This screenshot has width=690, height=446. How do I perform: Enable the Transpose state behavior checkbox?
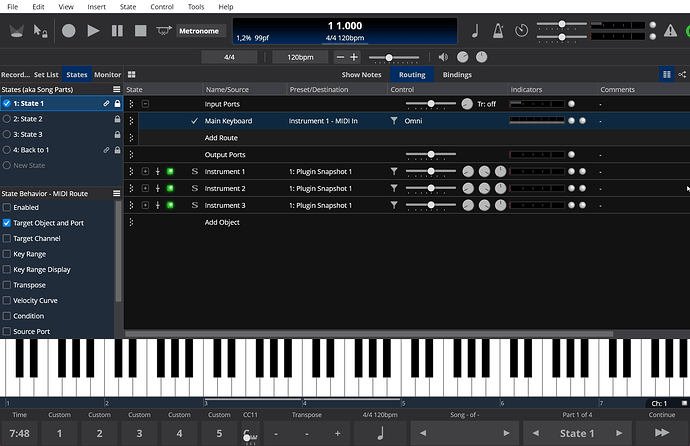[7, 285]
